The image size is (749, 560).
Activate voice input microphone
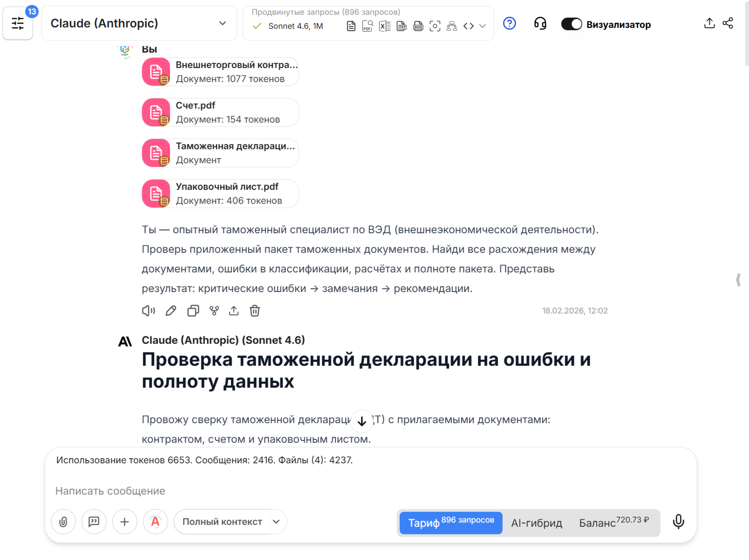[x=678, y=521]
